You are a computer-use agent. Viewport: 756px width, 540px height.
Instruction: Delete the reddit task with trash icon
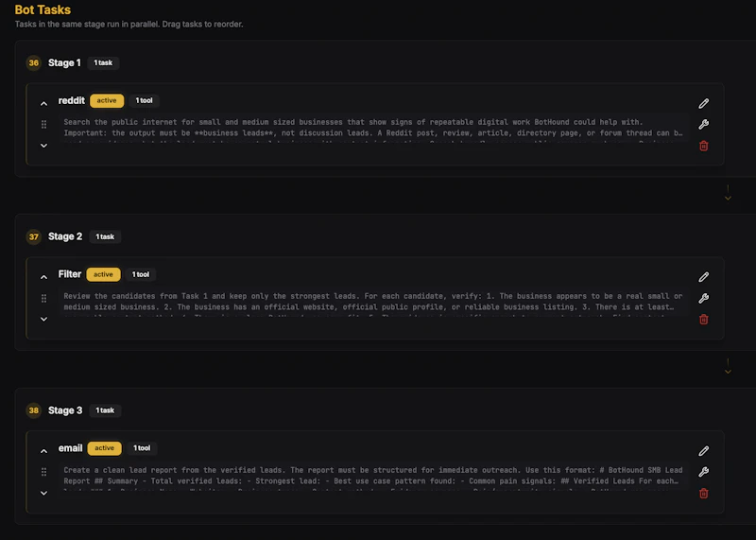(x=703, y=146)
